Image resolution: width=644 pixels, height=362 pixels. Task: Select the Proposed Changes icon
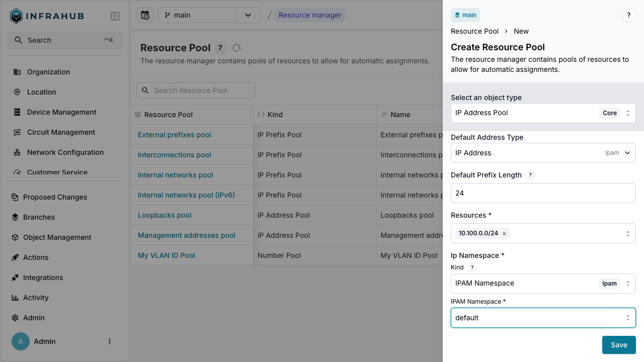click(x=16, y=197)
